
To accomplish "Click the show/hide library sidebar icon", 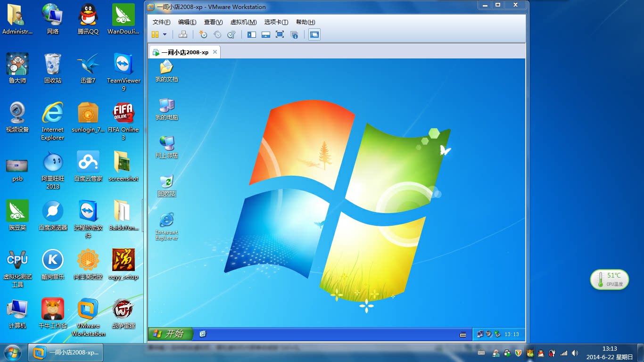I will (251, 34).
